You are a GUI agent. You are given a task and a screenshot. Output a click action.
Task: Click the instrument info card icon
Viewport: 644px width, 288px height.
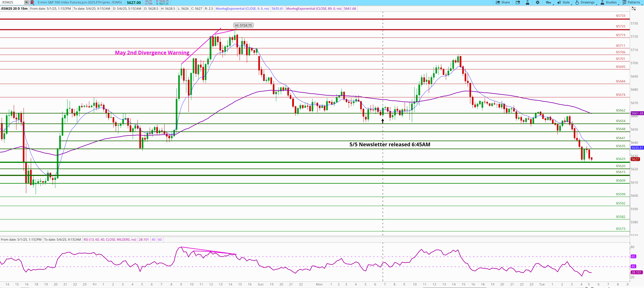pyautogui.click(x=518, y=3)
